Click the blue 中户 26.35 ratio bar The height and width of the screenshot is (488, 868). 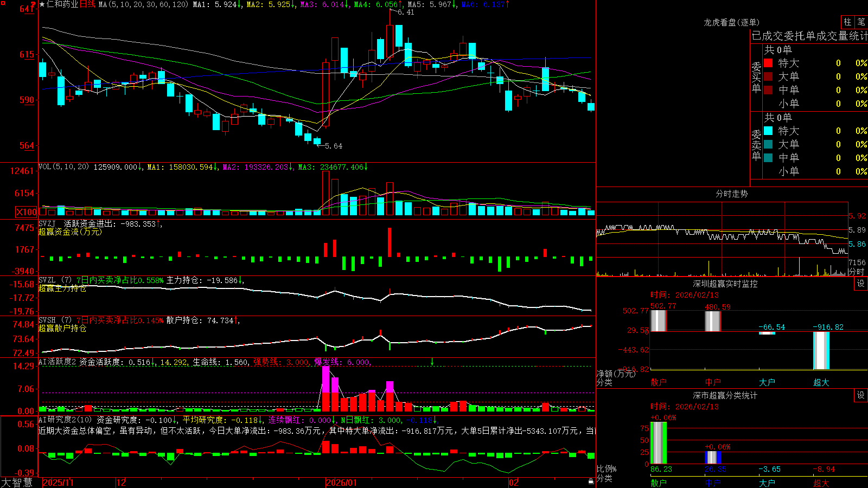[x=712, y=458]
